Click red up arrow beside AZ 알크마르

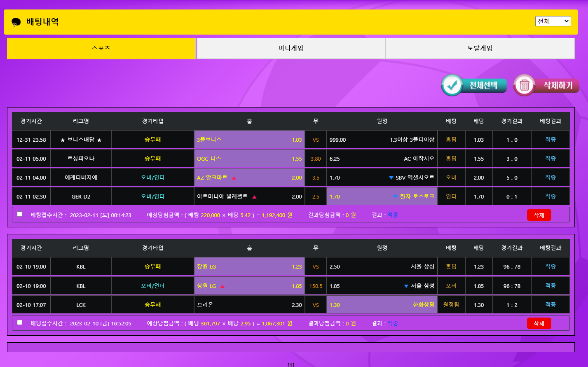coord(234,178)
